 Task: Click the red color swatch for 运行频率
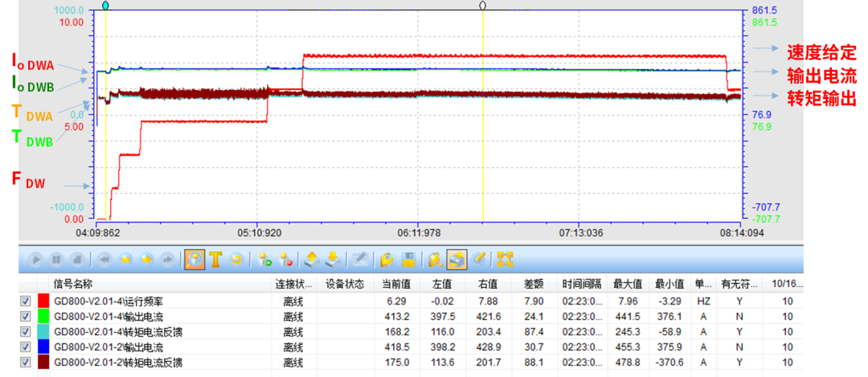(44, 301)
